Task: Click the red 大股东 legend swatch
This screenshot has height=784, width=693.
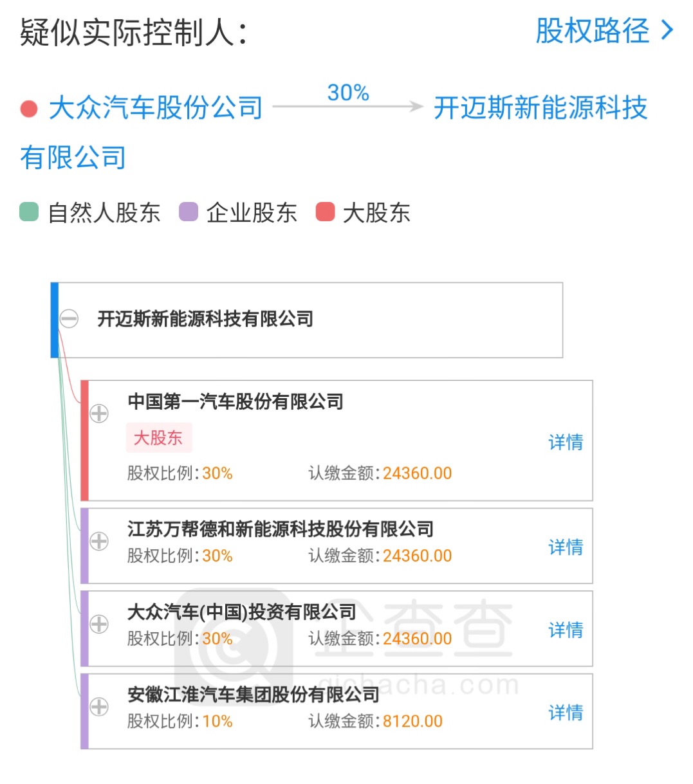Action: pos(326,212)
